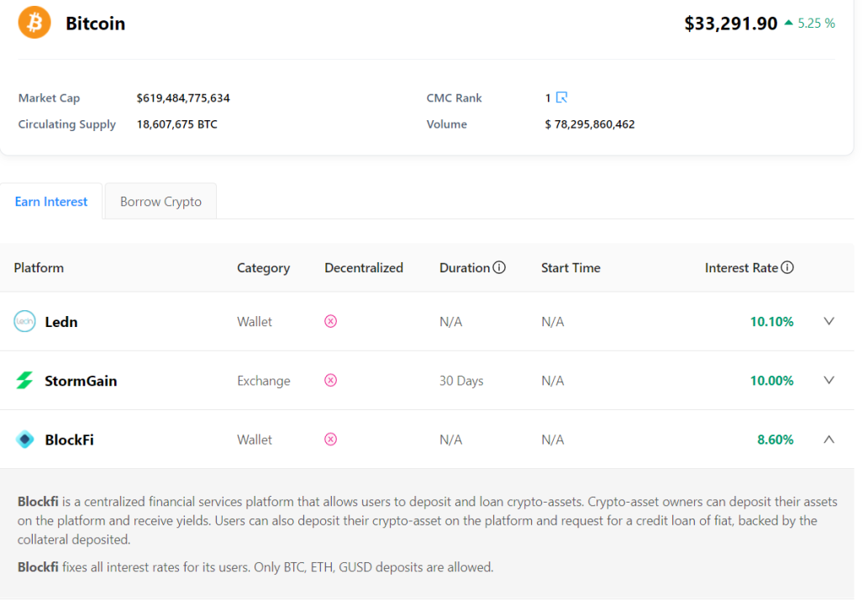
Task: Click volume value $ 78,295,860,462
Action: click(590, 124)
